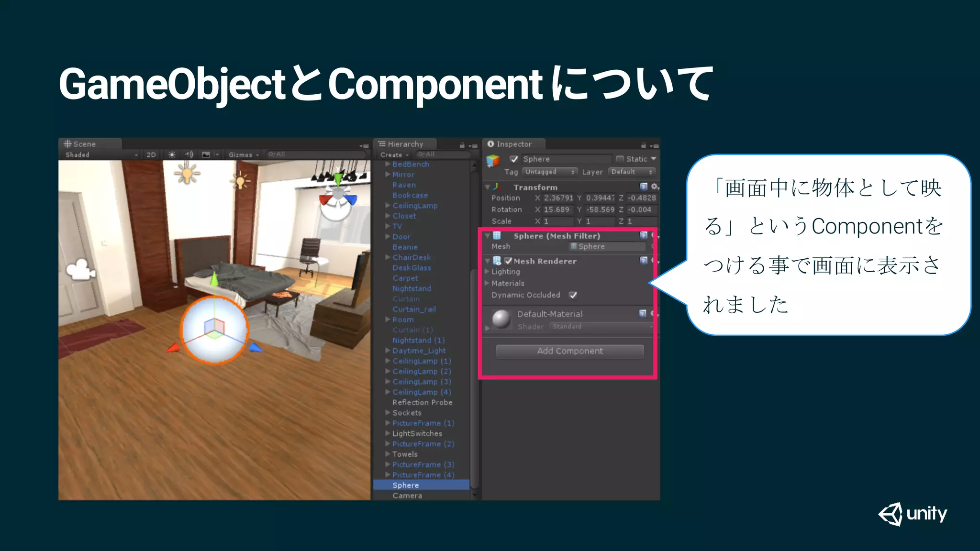This screenshot has width=980, height=551.
Task: Lock the Hierarchy panel
Action: click(462, 145)
